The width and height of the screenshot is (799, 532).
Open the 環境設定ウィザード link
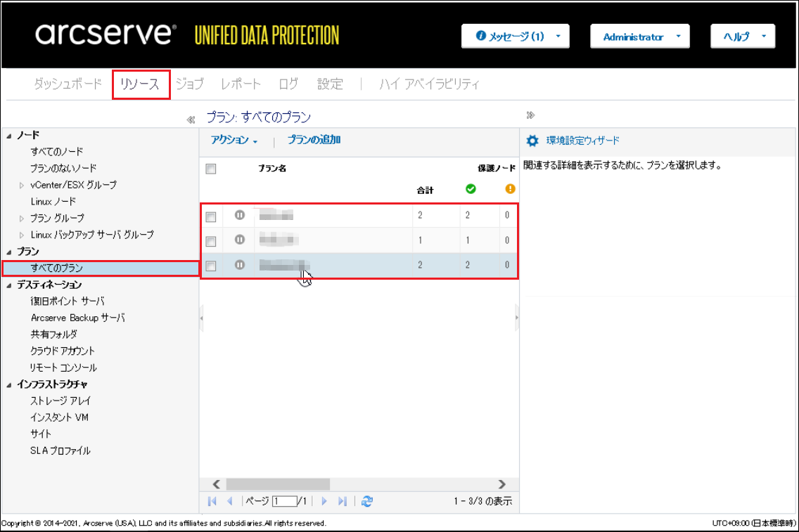[583, 141]
